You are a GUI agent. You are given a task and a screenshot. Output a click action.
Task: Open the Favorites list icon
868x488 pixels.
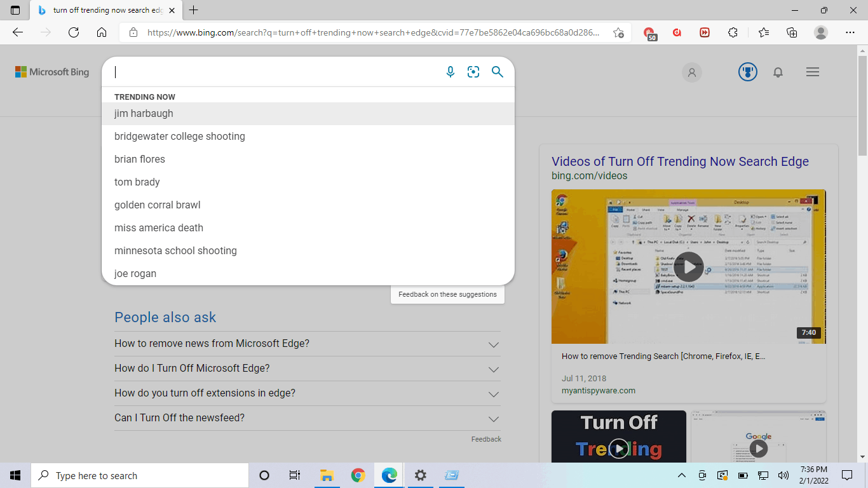point(764,32)
